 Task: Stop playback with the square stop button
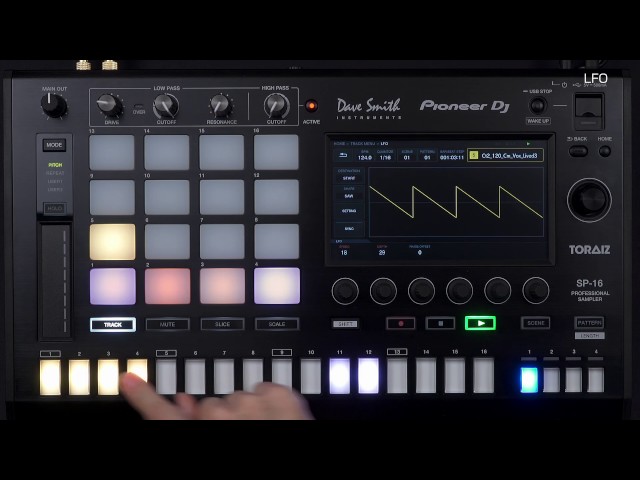tap(440, 323)
